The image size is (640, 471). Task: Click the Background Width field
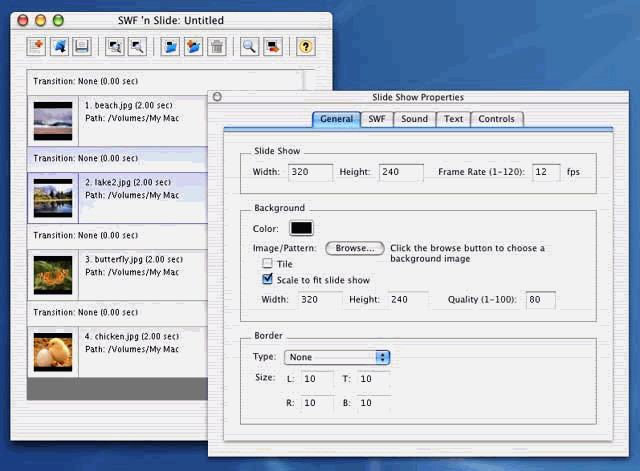(x=320, y=300)
